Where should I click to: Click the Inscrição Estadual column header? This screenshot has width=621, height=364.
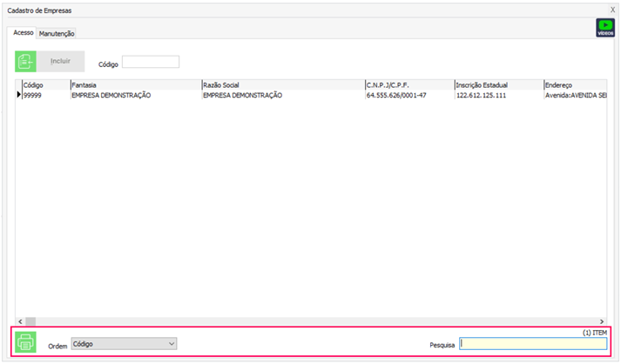click(x=497, y=85)
